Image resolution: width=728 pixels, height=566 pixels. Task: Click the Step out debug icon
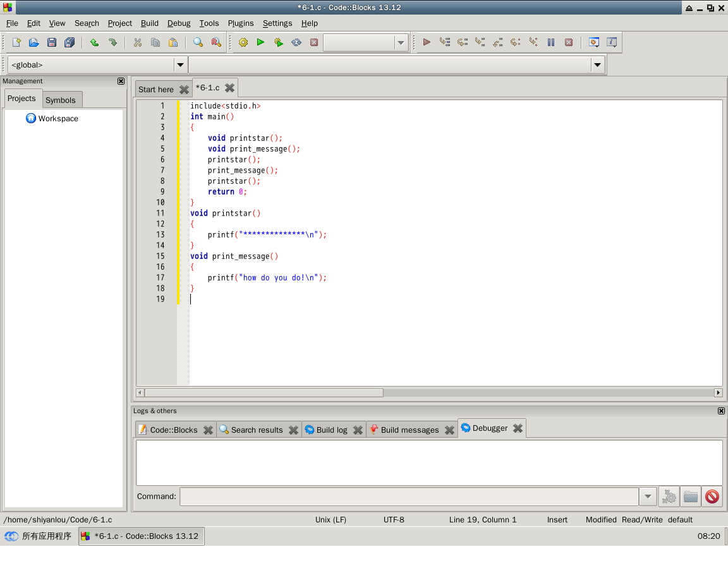[498, 42]
